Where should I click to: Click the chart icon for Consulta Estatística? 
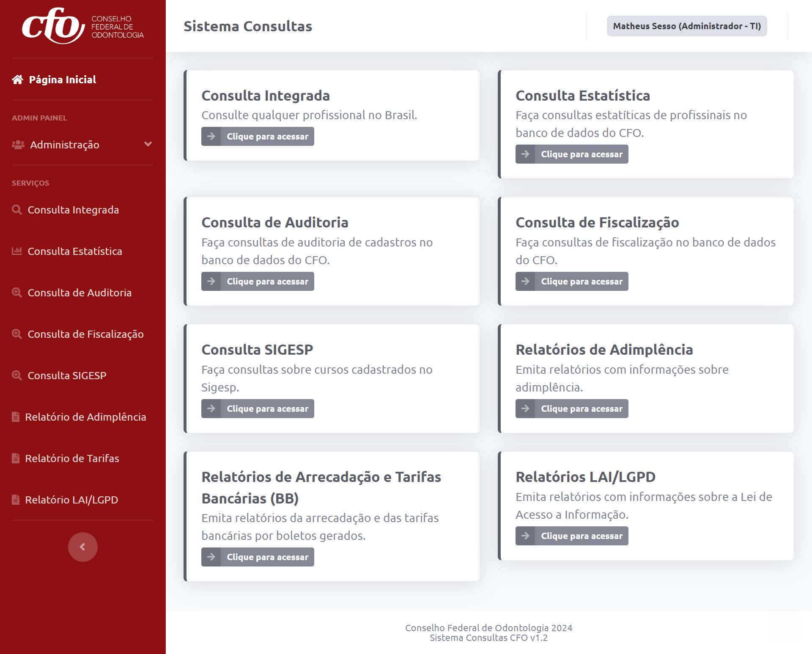17,251
